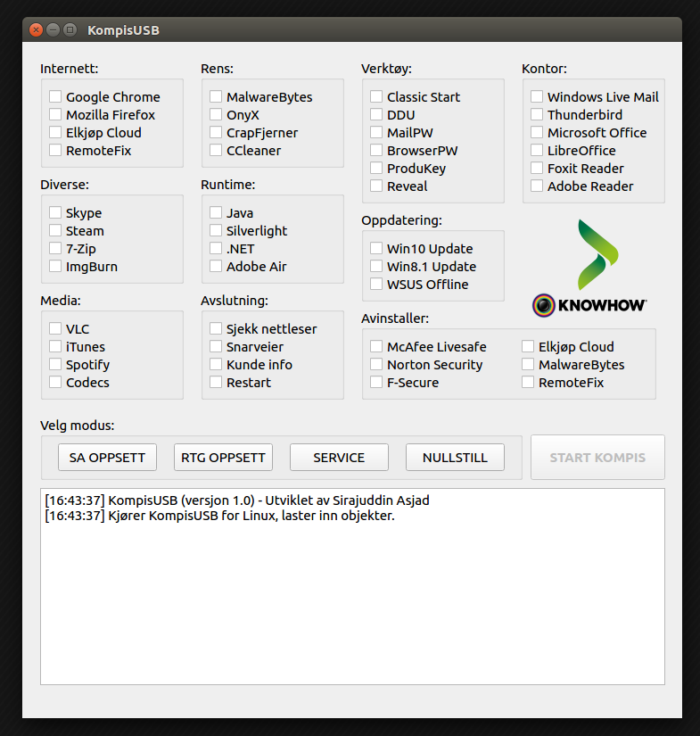Close the KompisUSB window
Screen dimensions: 700x736
36,30
